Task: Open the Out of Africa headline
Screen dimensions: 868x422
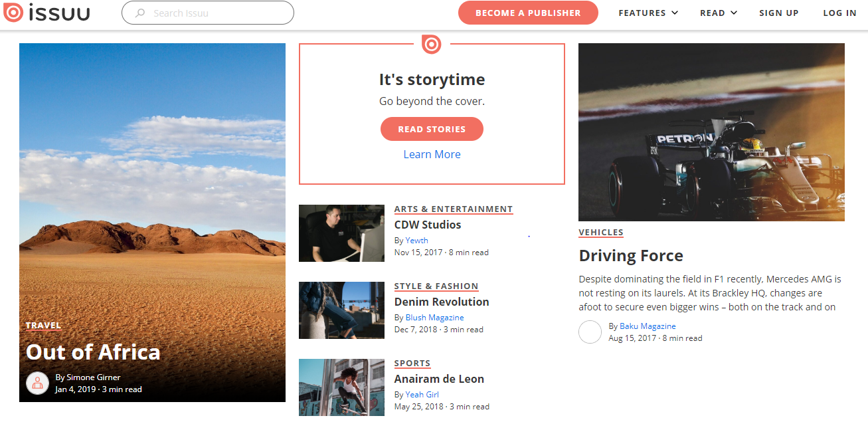Action: [x=93, y=352]
